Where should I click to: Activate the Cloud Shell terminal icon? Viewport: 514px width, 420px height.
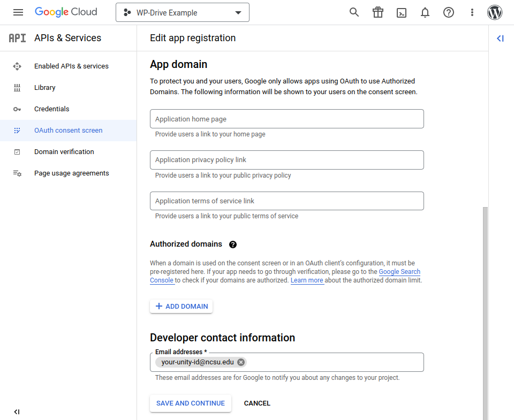coord(402,12)
